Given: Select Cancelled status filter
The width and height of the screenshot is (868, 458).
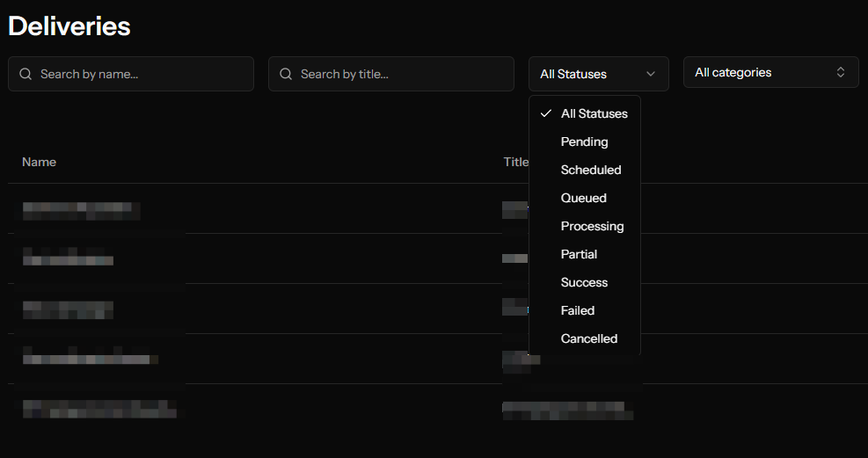Looking at the screenshot, I should [589, 338].
